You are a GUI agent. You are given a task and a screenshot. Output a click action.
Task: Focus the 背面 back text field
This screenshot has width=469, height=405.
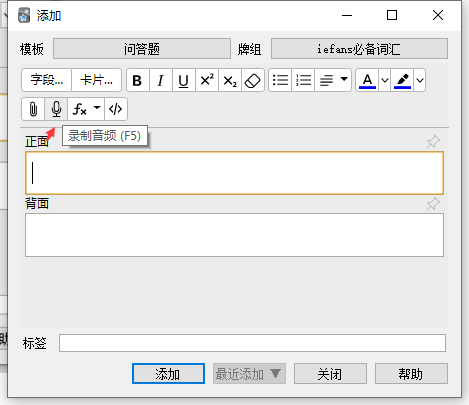[234, 235]
